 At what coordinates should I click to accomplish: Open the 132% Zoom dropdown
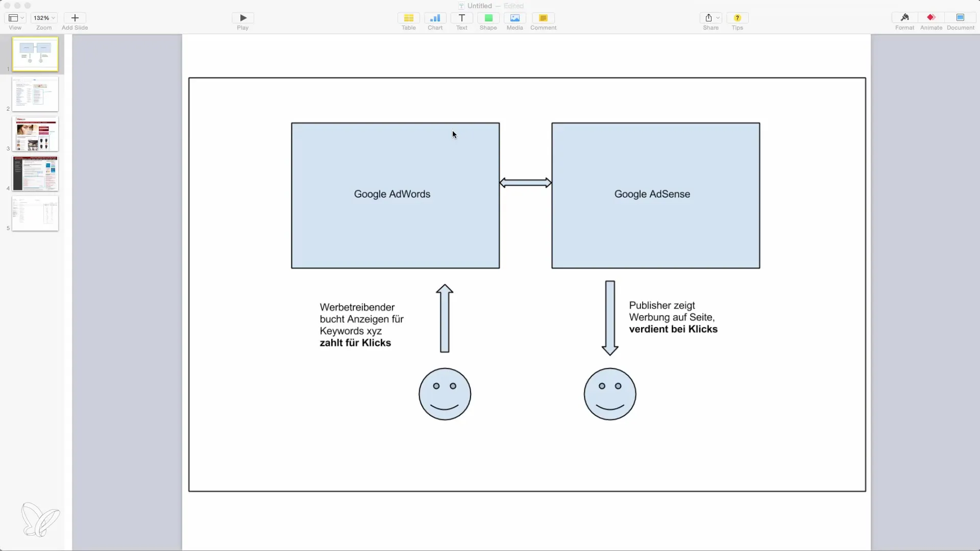click(44, 18)
